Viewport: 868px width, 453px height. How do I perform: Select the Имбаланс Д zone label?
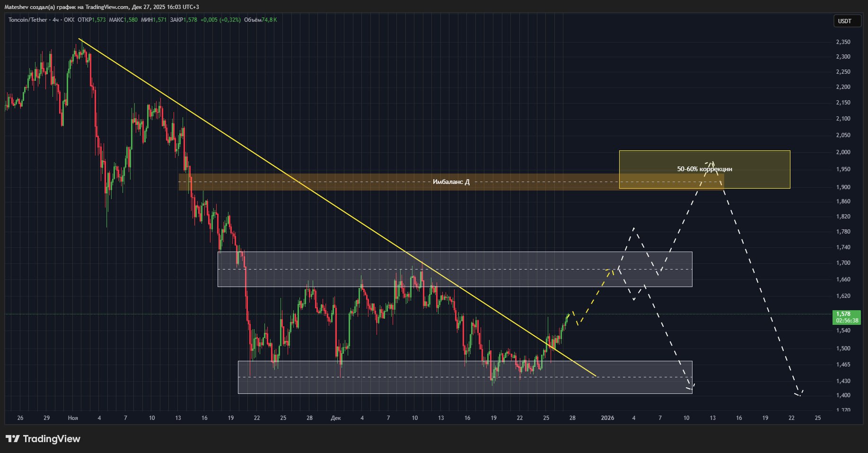pyautogui.click(x=451, y=182)
